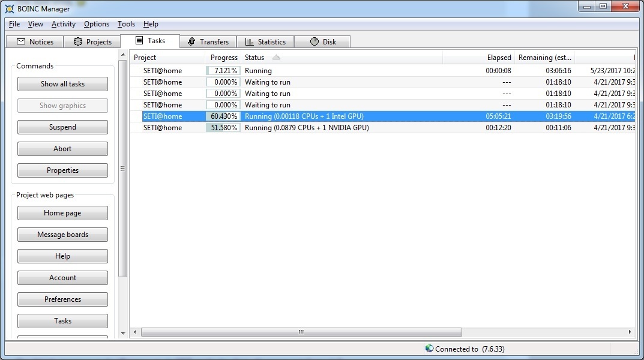Click the deadline starting 5/23/2017
The image size is (644, 360).
612,71
